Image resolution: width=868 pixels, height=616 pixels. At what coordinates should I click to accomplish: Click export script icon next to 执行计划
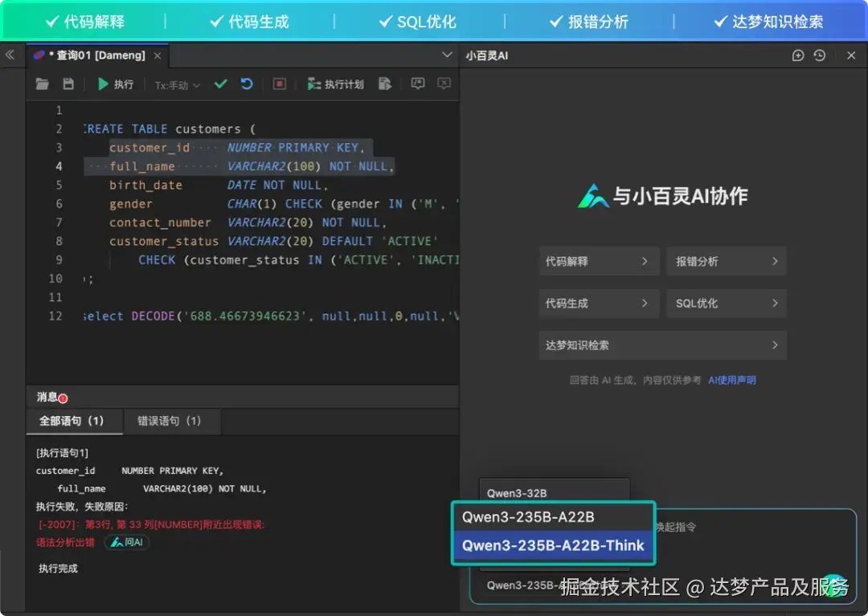pyautogui.click(x=385, y=84)
